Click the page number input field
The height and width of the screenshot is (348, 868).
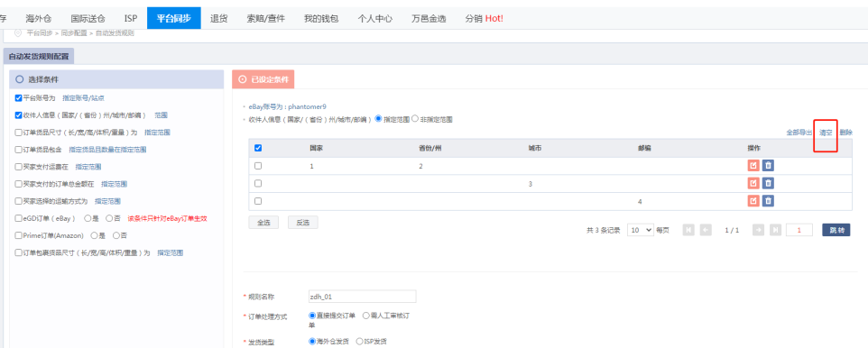click(x=799, y=230)
